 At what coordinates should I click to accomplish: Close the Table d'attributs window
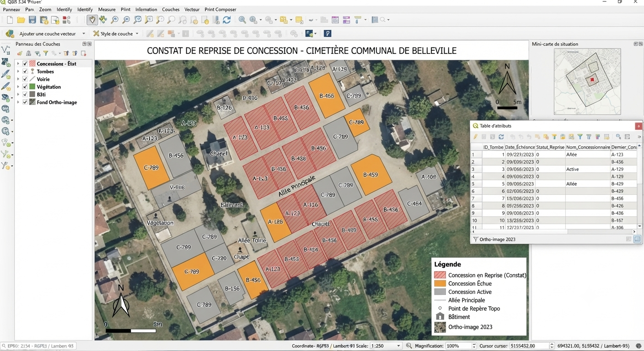[639, 126]
